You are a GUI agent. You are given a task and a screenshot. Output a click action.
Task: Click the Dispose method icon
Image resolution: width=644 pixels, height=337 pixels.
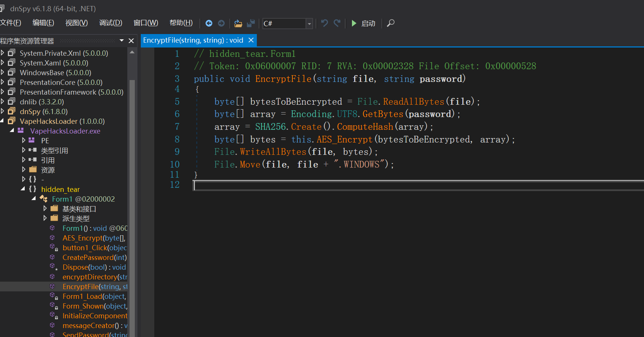point(54,267)
